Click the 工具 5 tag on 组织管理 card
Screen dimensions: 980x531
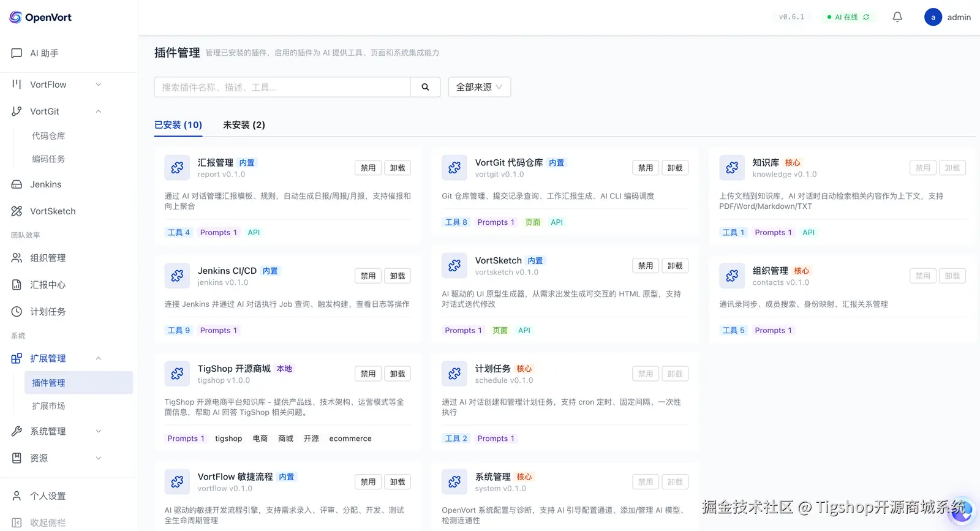pos(734,331)
